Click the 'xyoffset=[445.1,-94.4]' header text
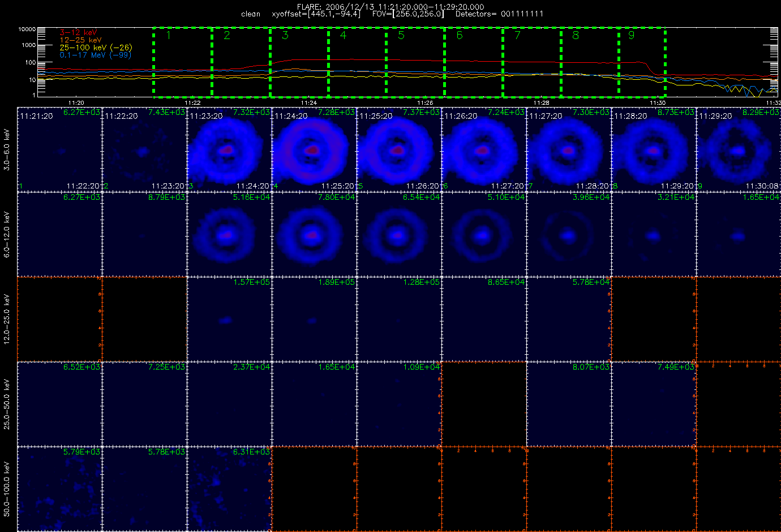The height and width of the screenshot is (532, 781). (x=316, y=14)
